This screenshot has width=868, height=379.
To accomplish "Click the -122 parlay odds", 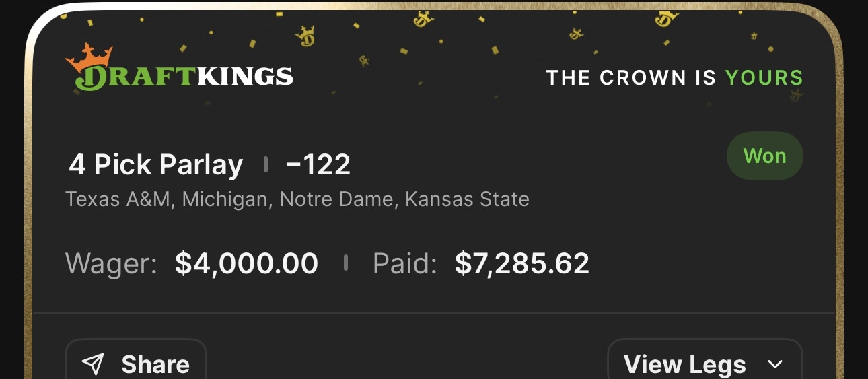I will (x=318, y=165).
